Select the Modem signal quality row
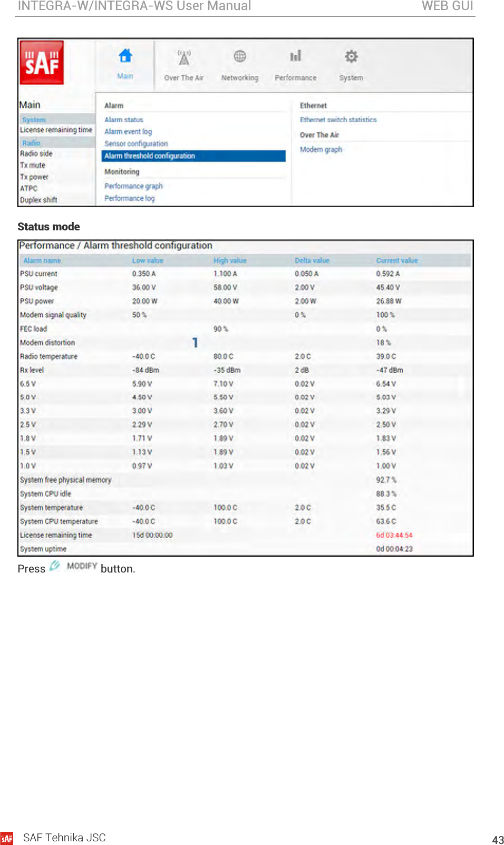Screen dimensions: 504x845 245,315
